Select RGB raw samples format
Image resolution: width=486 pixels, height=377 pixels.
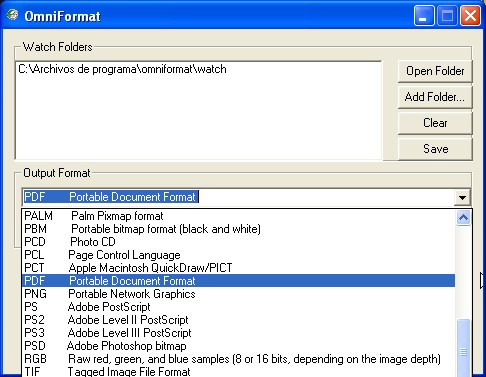(x=238, y=359)
